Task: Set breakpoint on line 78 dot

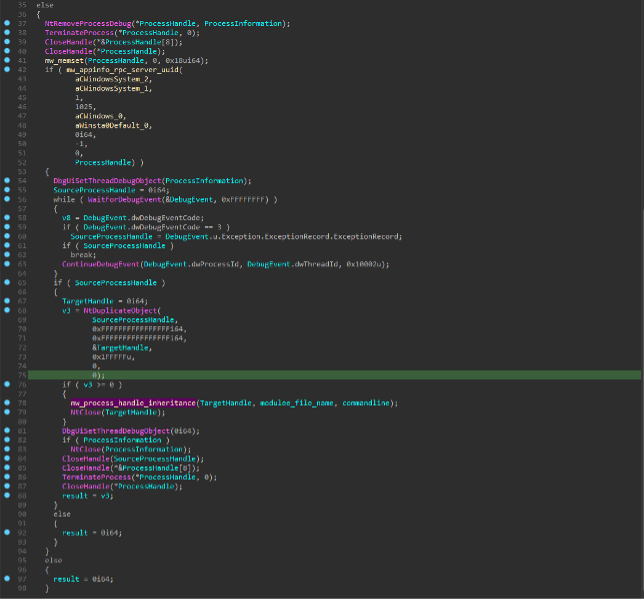Action: coord(8,402)
